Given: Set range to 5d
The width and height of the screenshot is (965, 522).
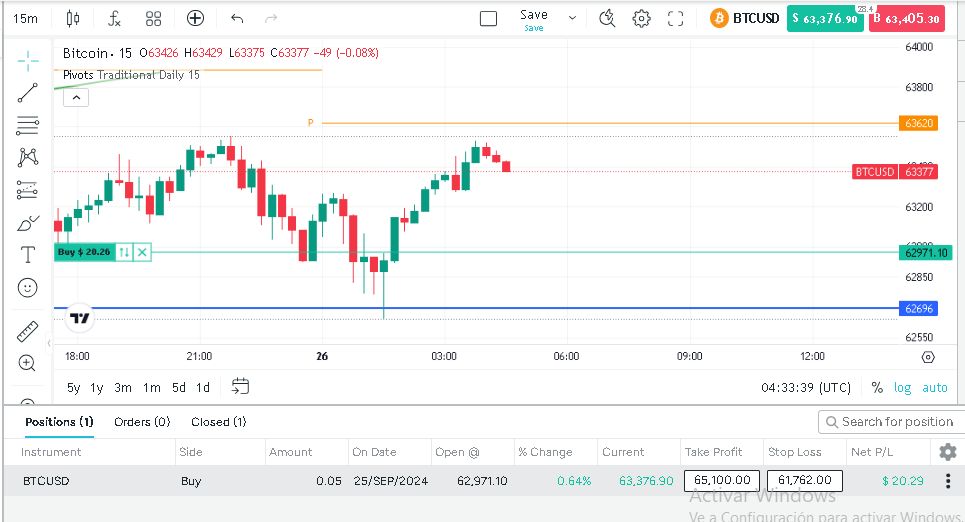Looking at the screenshot, I should coord(178,388).
